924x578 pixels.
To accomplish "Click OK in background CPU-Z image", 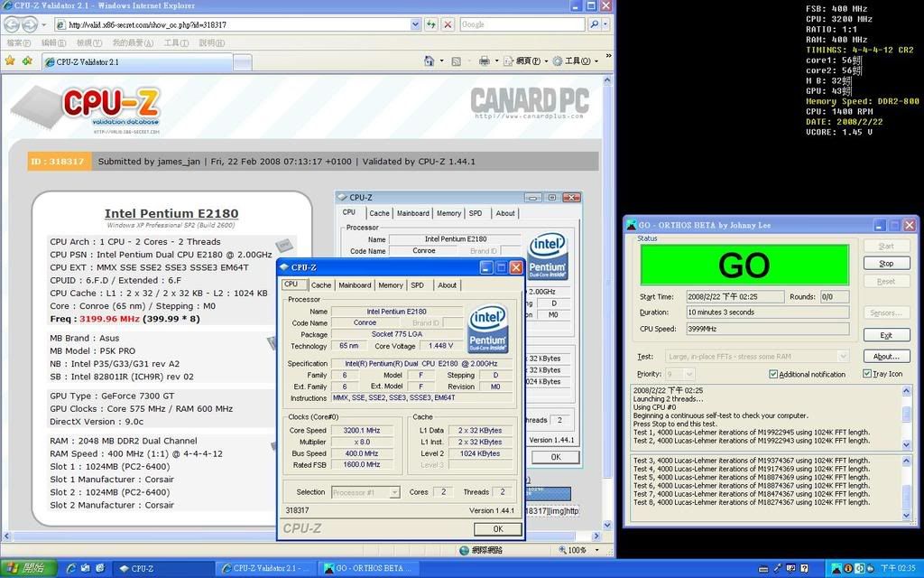I will click(x=556, y=457).
